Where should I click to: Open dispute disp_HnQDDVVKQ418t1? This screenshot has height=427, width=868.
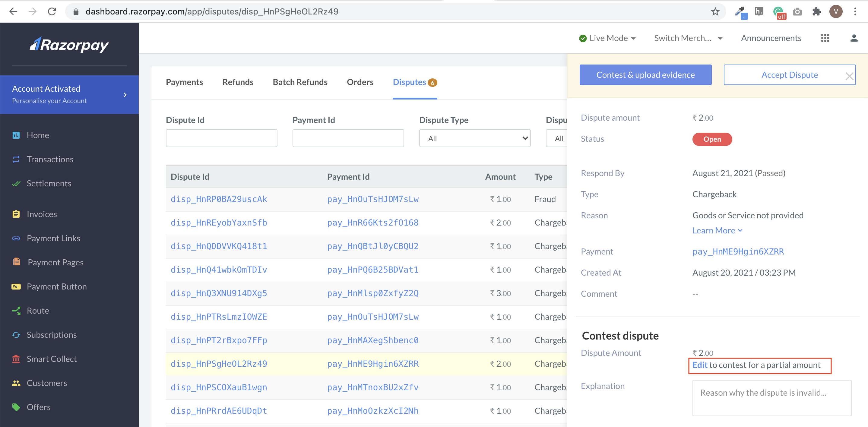(219, 246)
